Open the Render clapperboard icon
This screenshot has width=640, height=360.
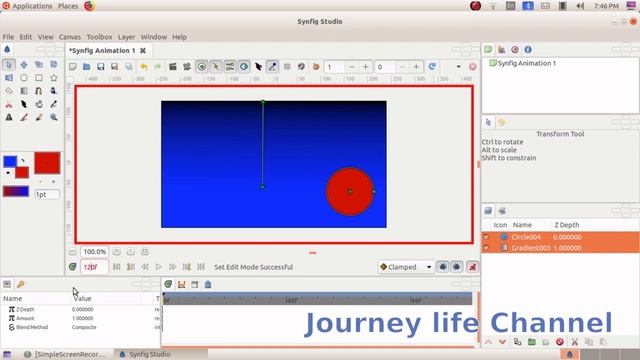[173, 67]
